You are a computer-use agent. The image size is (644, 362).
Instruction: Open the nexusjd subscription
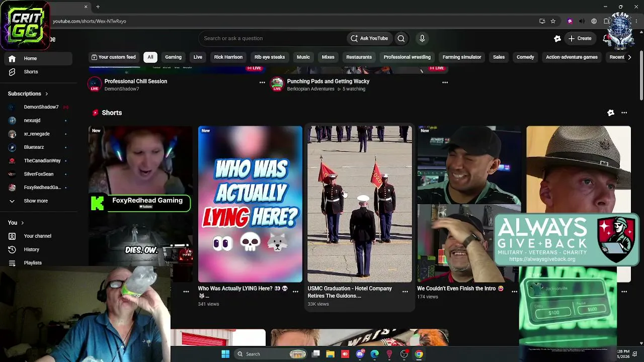click(x=38, y=121)
